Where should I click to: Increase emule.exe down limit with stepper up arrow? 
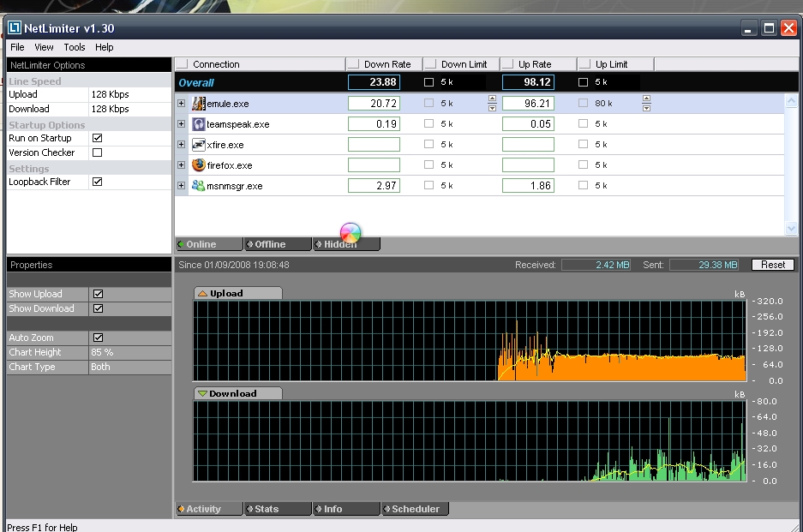coord(492,99)
